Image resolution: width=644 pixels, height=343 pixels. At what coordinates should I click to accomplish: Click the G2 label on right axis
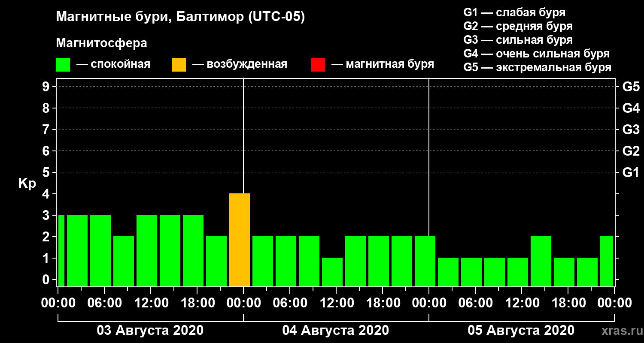631,151
